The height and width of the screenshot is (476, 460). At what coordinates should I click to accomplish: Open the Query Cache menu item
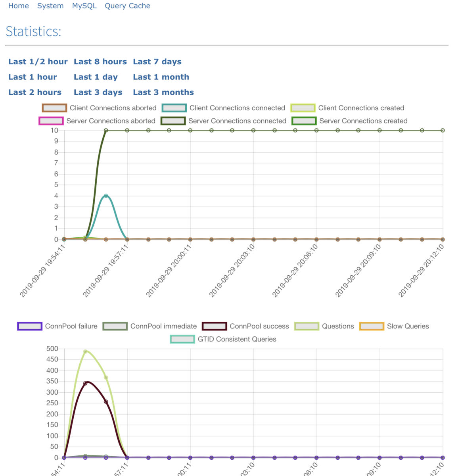coord(127,6)
